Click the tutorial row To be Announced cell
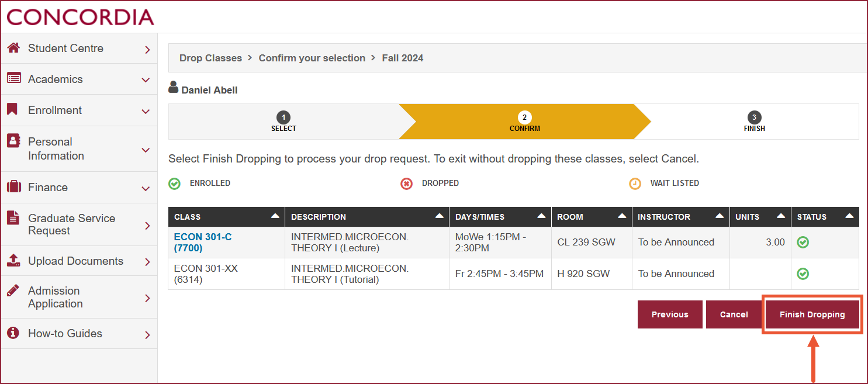The height and width of the screenshot is (384, 868). click(x=681, y=274)
